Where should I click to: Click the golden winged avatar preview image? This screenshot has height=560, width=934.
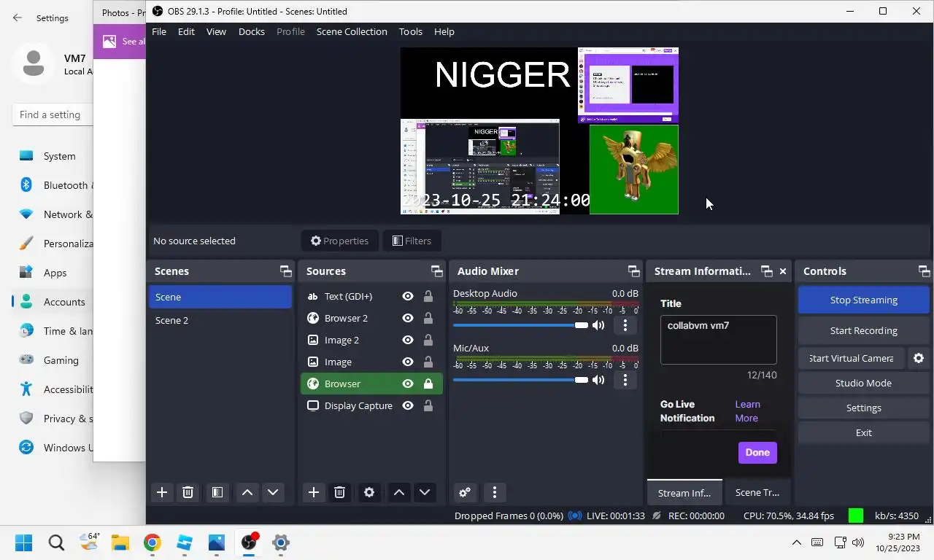point(633,169)
